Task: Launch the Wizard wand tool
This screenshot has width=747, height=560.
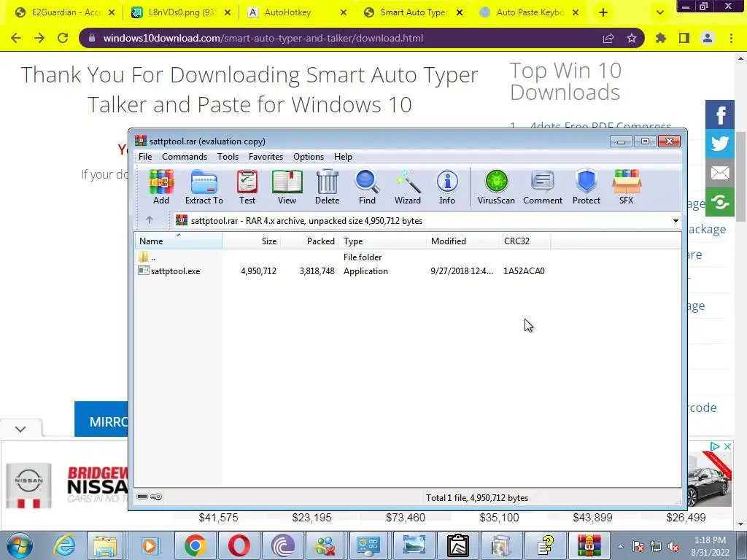Action: click(407, 187)
